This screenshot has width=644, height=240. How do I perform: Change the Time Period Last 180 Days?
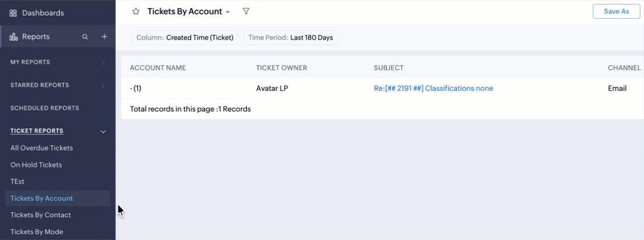pos(291,38)
